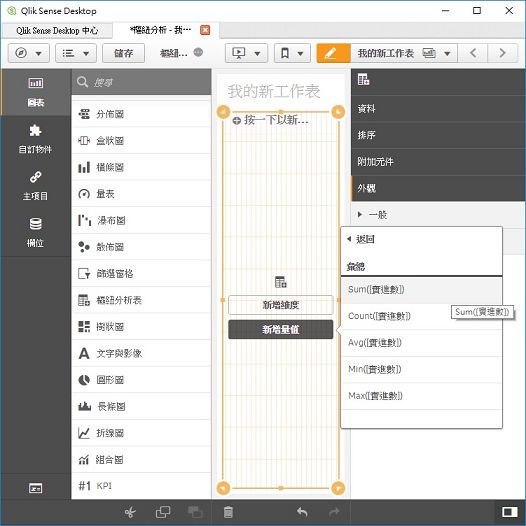Click the 新增量值 add measure button
Viewport: 526px width, 526px height.
click(x=281, y=329)
